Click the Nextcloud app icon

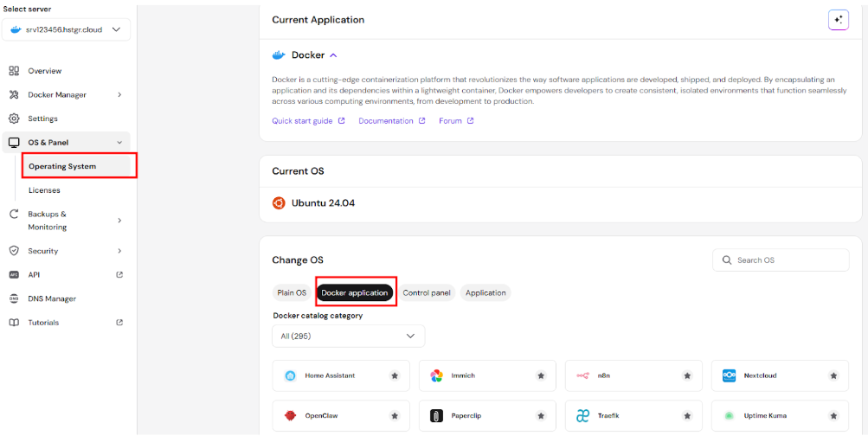click(x=729, y=375)
